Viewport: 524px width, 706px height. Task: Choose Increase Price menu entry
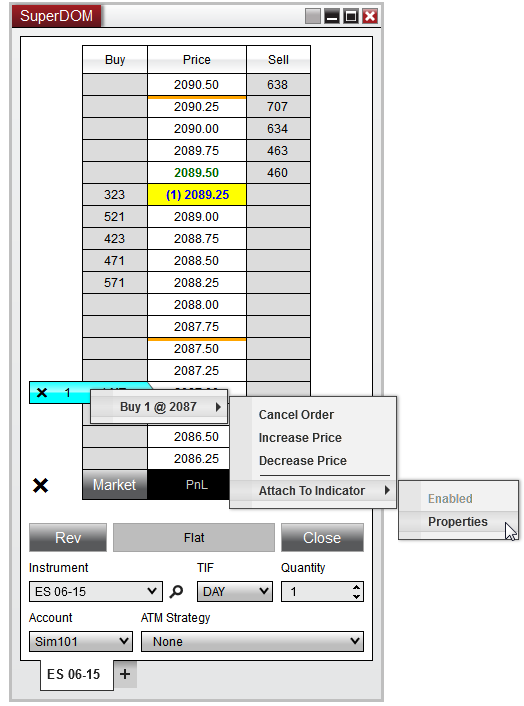(300, 438)
